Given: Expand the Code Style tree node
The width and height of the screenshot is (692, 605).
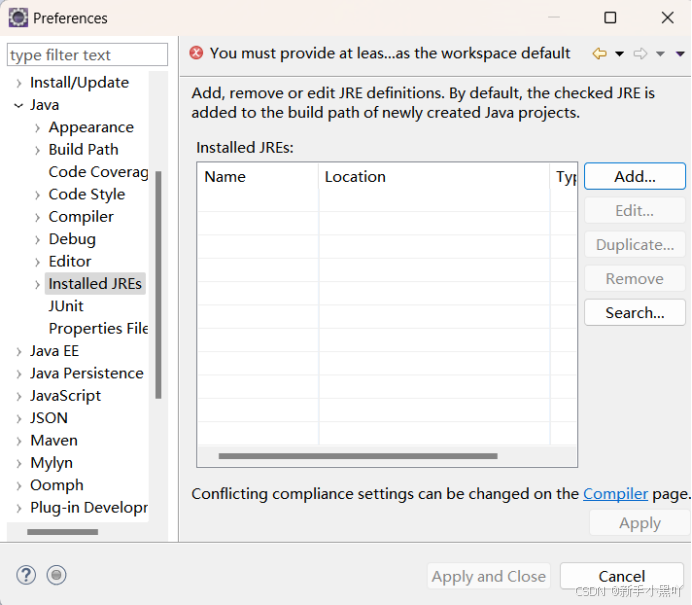Looking at the screenshot, I should [38, 195].
